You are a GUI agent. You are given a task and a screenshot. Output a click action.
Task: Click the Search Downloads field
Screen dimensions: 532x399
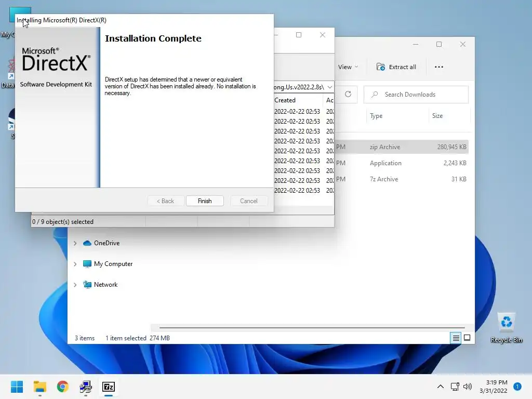[x=416, y=95]
